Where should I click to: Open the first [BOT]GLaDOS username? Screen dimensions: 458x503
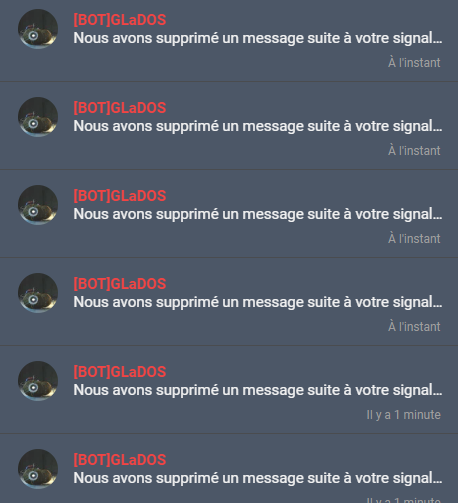click(120, 20)
